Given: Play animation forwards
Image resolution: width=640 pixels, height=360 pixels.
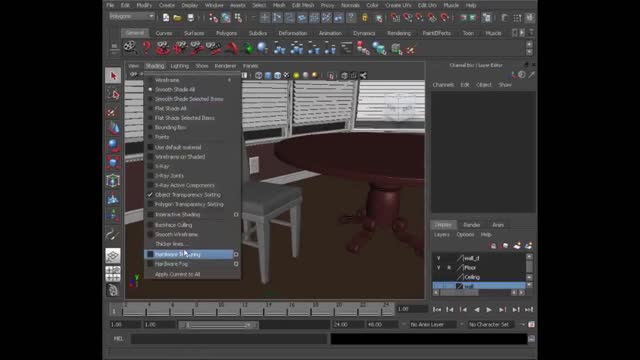Looking at the screenshot, I should point(489,310).
